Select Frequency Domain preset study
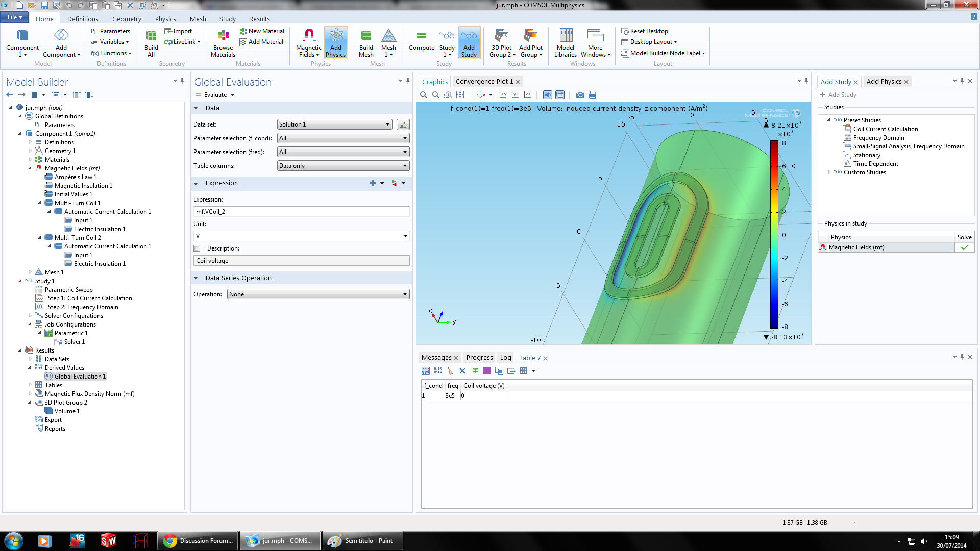Screen dimensions: 980x551 (x=878, y=138)
